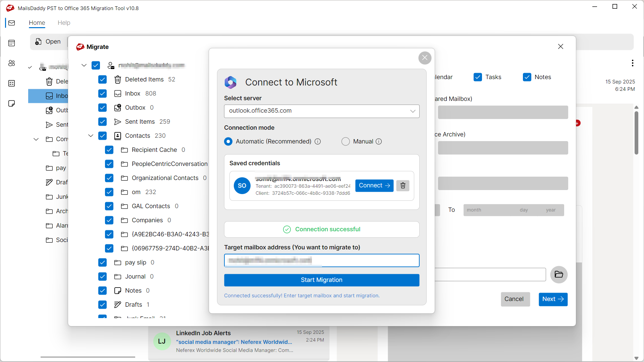Select the Companies folder row
The height and width of the screenshot is (362, 644).
pos(146,220)
